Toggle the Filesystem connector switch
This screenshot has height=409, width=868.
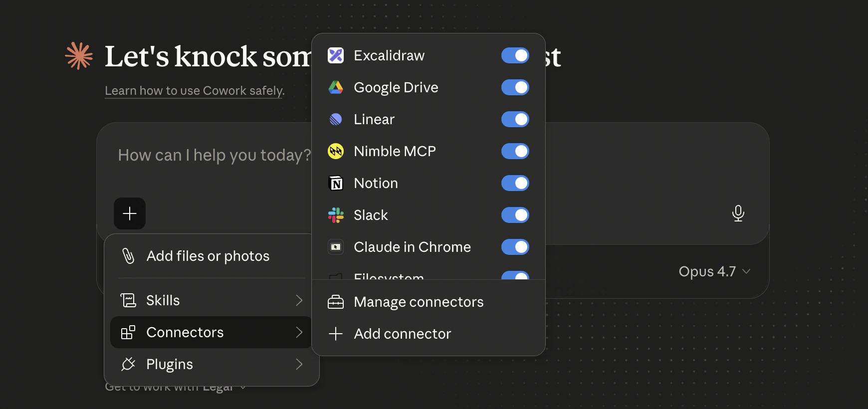[515, 275]
